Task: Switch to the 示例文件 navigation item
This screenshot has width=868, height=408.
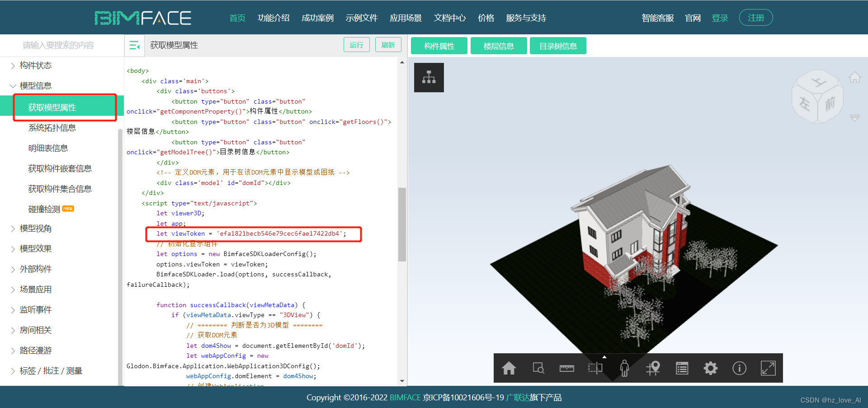Action: click(x=361, y=18)
